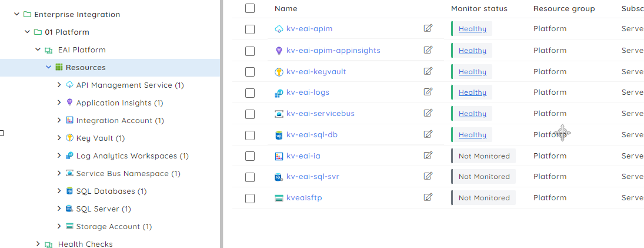Screen dimensions: 644x248
Task: Expand Log Analytics Workspaces (1)
Action: coord(59,156)
